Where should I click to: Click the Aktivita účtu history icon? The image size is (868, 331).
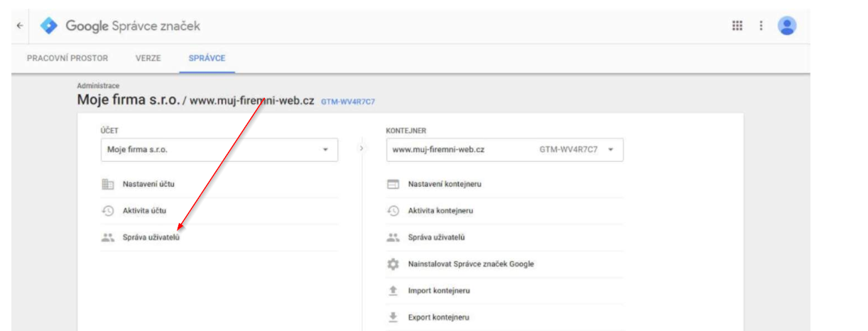pos(108,211)
